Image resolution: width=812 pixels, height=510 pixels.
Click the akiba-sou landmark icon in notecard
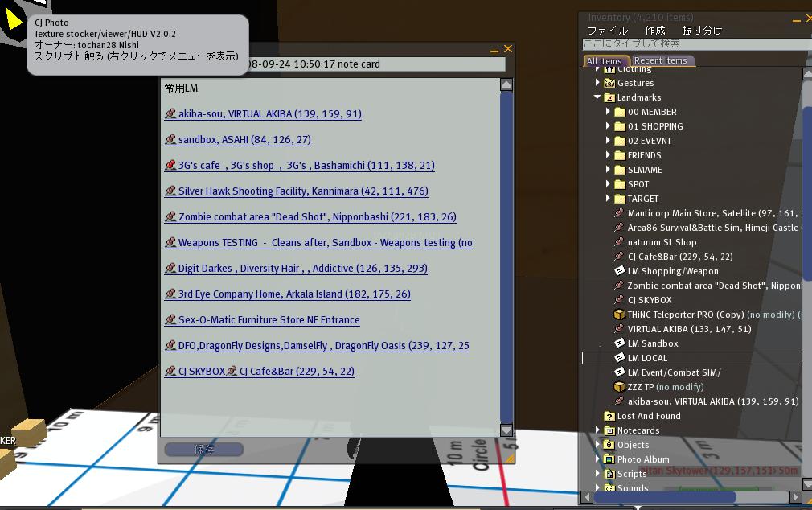(x=170, y=113)
